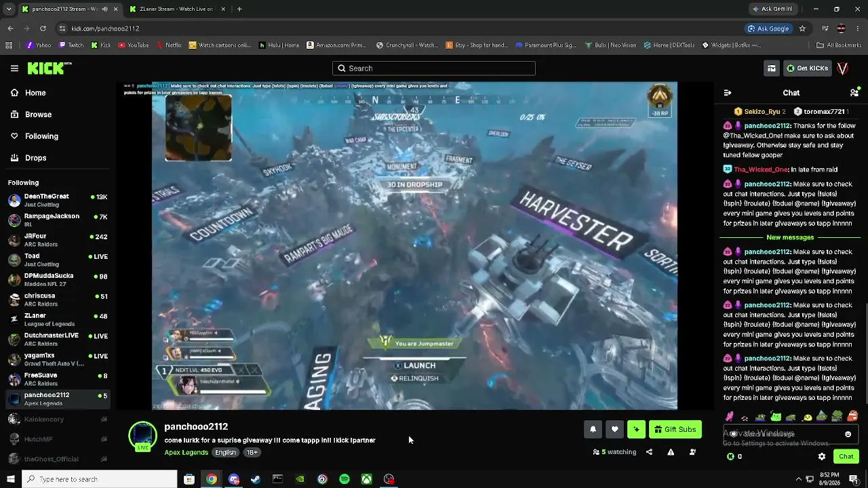
Task: Bookmark this page with the star icon
Action: [x=802, y=28]
